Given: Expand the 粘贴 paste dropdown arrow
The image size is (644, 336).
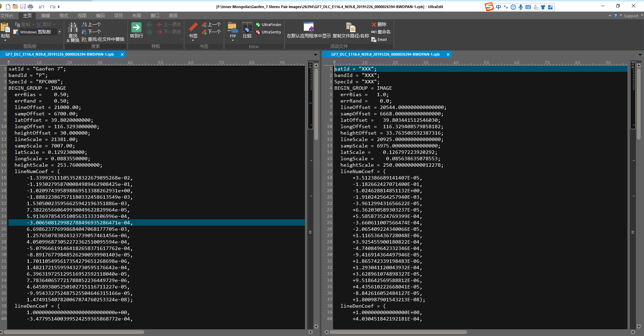Looking at the screenshot, I should point(5,40).
